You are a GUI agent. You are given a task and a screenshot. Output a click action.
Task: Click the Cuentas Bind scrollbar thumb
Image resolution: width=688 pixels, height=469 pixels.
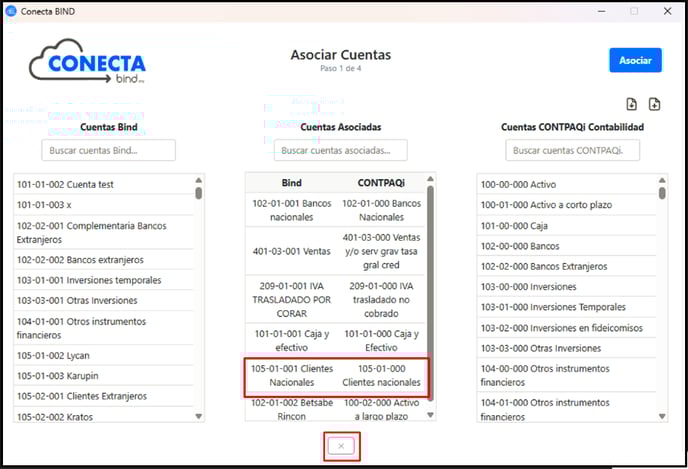pos(199,193)
